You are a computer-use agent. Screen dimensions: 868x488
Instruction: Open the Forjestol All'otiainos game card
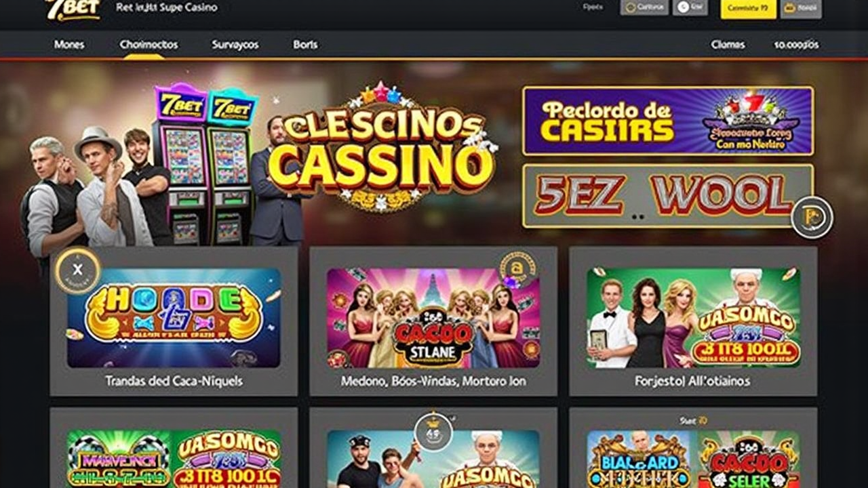pyautogui.click(x=693, y=321)
